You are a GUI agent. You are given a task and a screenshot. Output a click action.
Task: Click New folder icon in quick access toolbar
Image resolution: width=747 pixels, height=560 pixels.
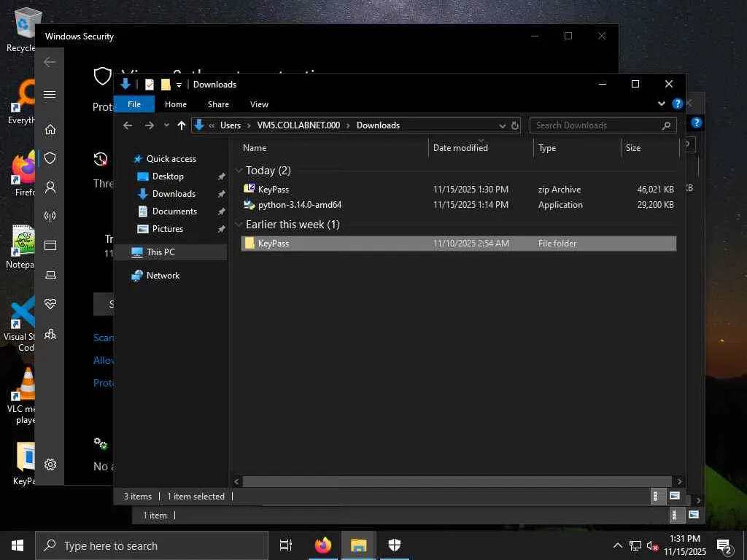166,85
